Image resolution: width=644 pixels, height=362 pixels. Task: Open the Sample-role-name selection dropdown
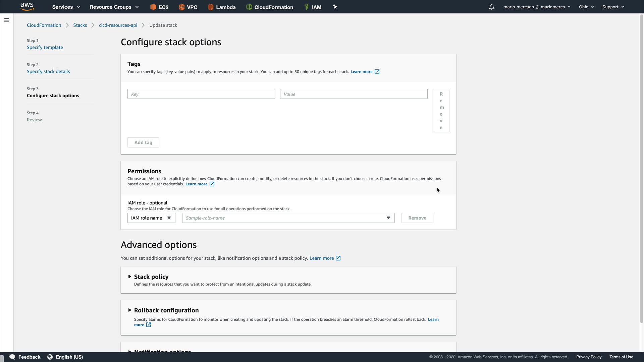point(288,218)
